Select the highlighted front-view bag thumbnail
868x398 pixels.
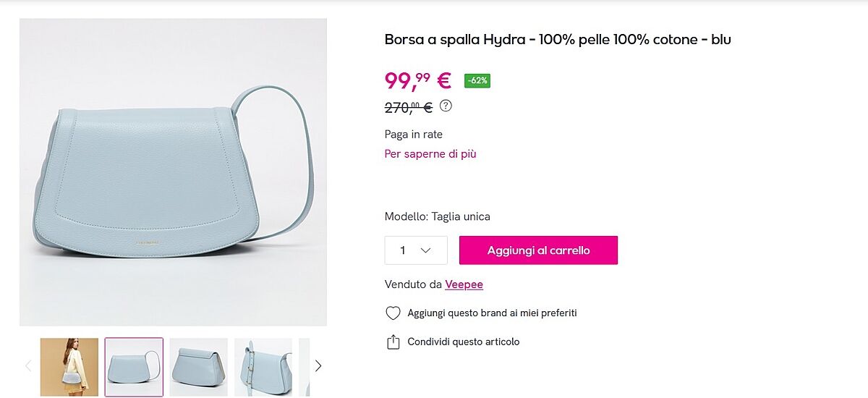point(134,367)
